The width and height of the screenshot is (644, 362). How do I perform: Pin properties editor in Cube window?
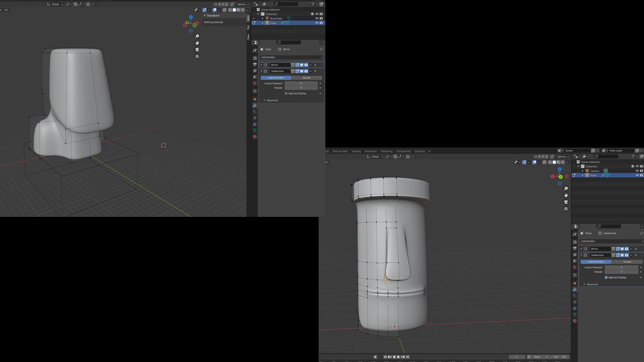pos(321,49)
